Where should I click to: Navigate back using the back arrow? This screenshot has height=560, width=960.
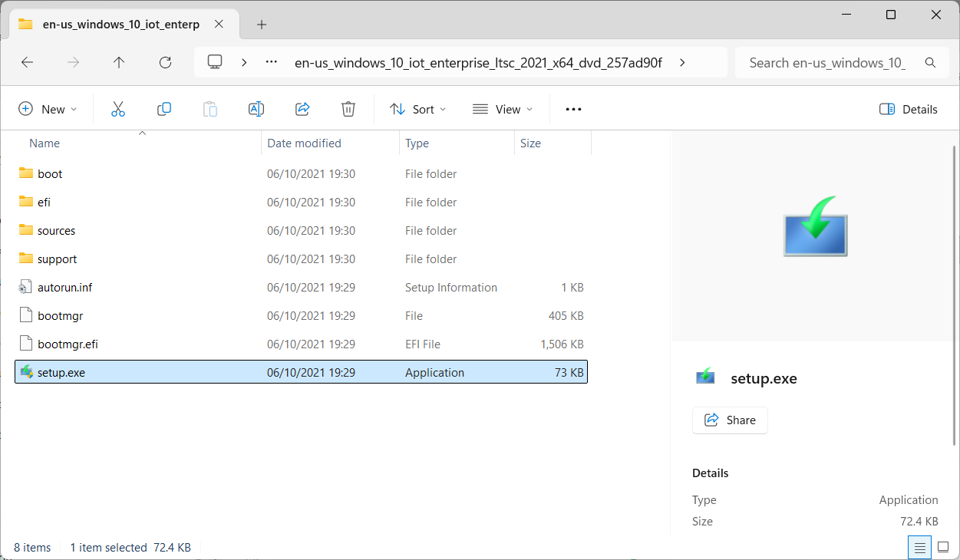(x=28, y=63)
